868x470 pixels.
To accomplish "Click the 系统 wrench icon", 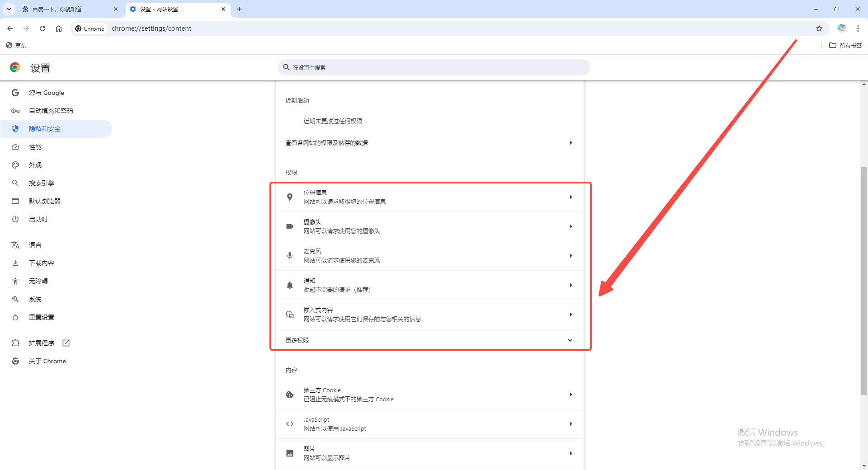I will click(15, 299).
